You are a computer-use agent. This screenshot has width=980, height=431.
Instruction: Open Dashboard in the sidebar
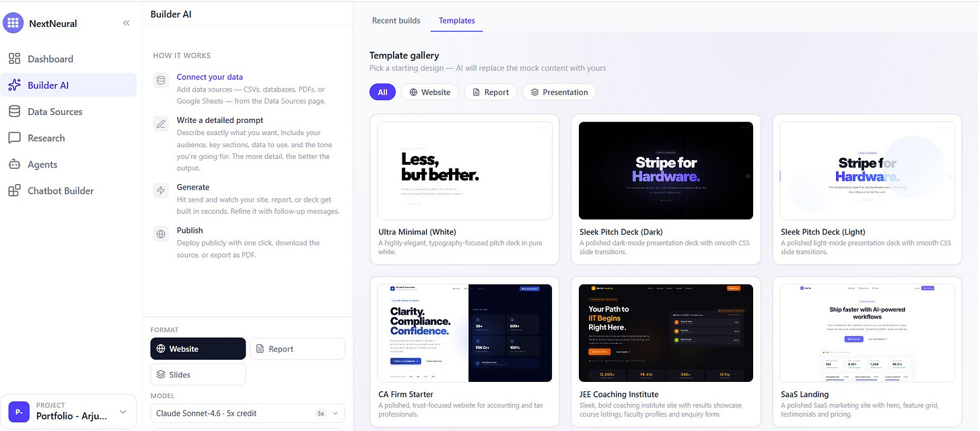(69, 59)
